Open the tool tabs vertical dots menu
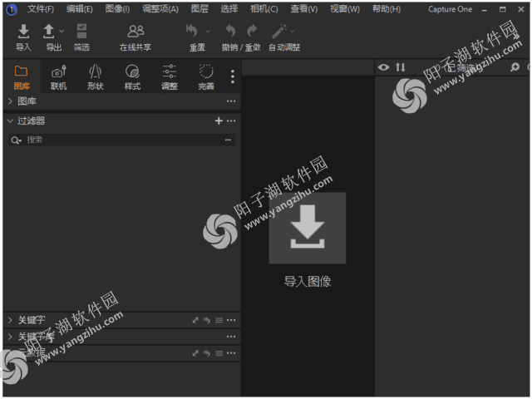This screenshot has height=399, width=532. pyautogui.click(x=233, y=76)
